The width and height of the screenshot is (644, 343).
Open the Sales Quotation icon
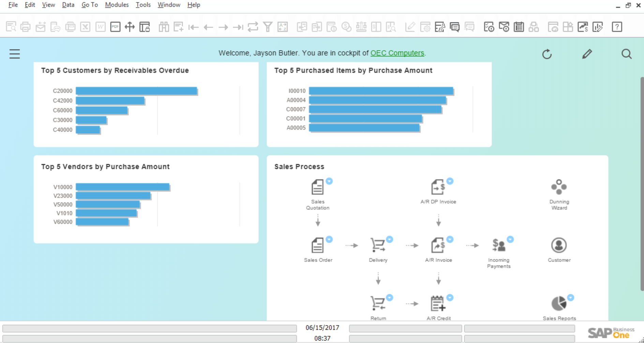(x=317, y=187)
